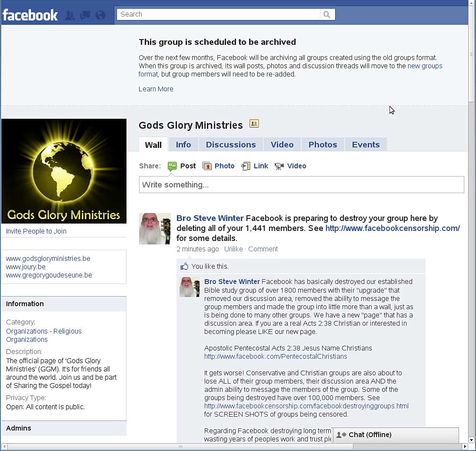This screenshot has height=451, width=476.
Task: Open the Discussions tab
Action: click(x=231, y=144)
